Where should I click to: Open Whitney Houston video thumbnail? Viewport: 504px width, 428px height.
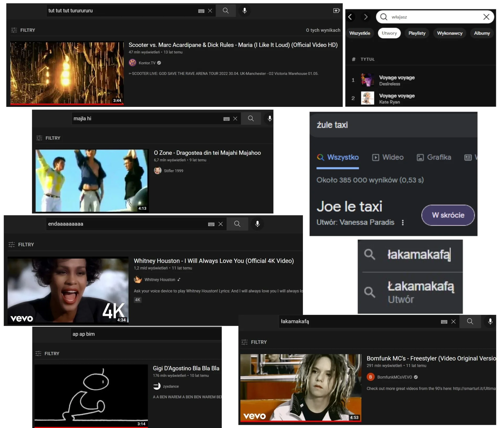click(x=68, y=290)
